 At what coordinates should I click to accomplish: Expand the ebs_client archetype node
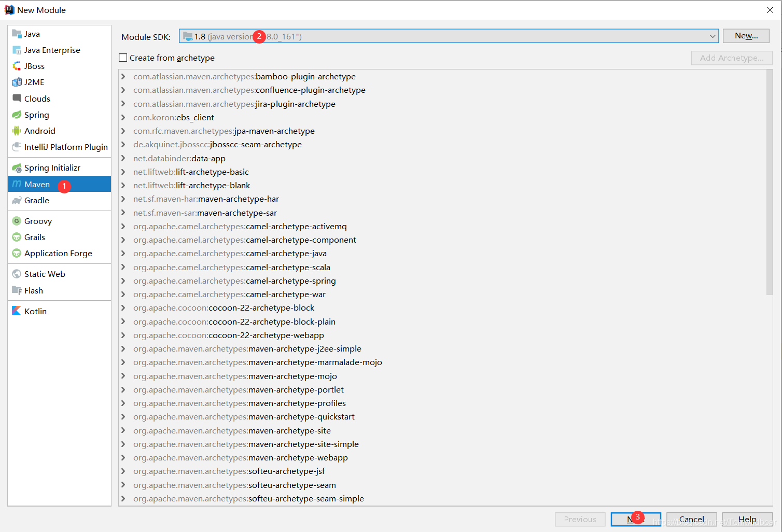click(x=123, y=117)
